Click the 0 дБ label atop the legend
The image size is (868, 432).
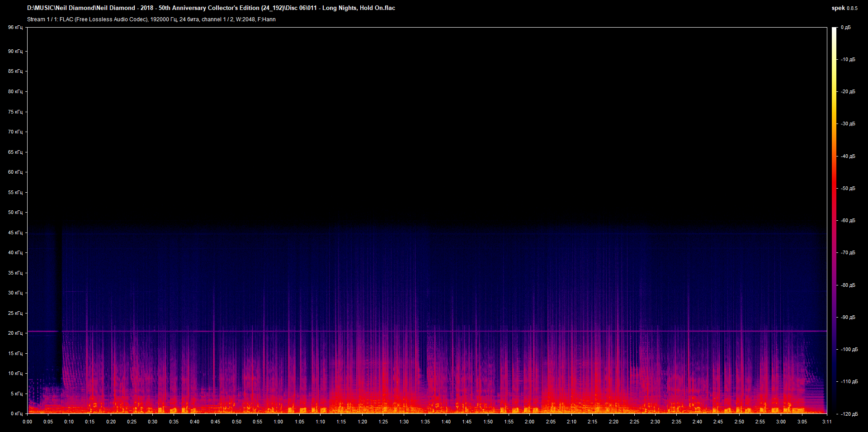tap(846, 27)
